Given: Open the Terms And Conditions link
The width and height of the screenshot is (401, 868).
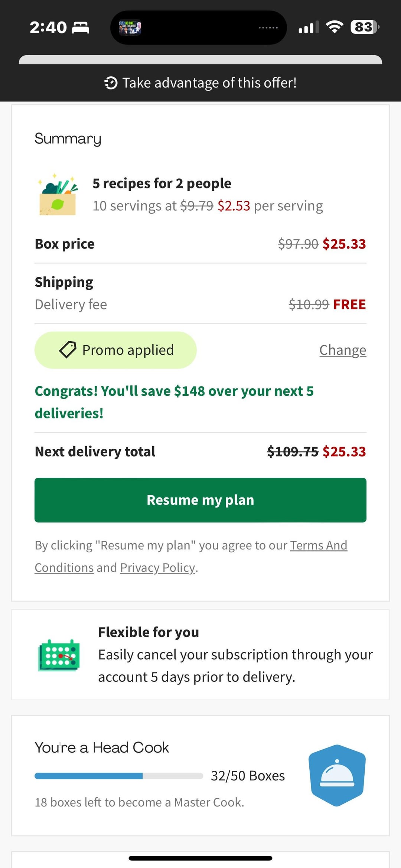Looking at the screenshot, I should pos(318,545).
